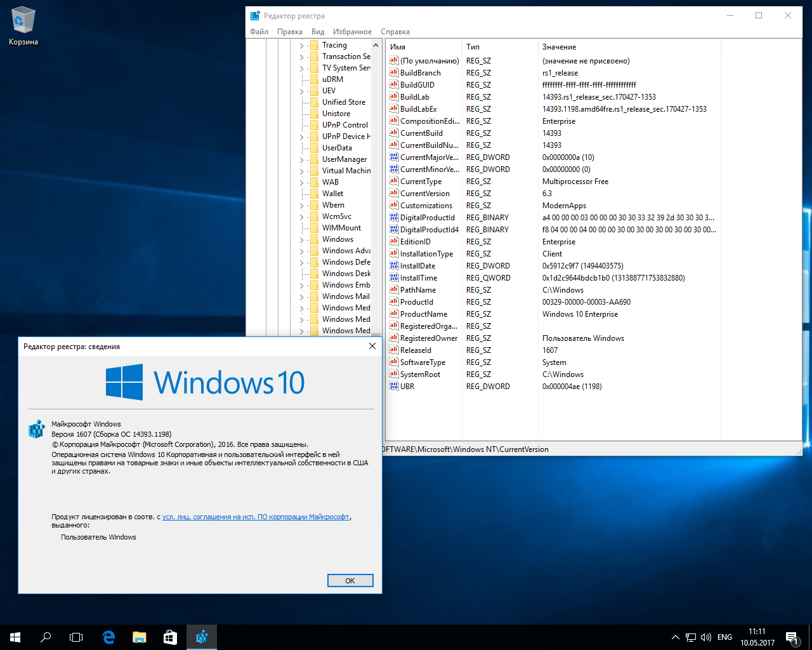The width and height of the screenshot is (812, 650).
Task: Select the (По умолчанию) value row
Action: coord(553,60)
